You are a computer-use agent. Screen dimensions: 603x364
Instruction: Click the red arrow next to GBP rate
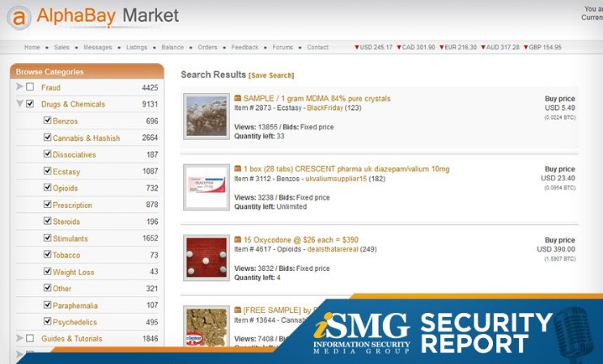526,48
